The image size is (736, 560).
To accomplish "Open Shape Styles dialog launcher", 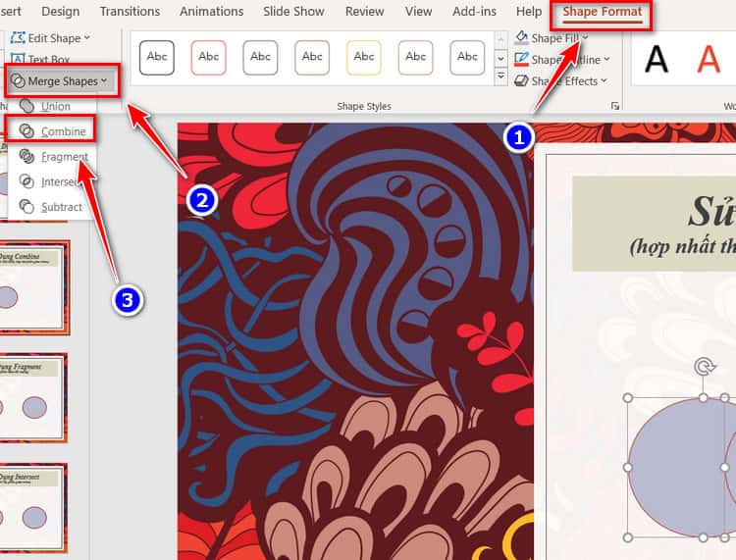I will 615,107.
